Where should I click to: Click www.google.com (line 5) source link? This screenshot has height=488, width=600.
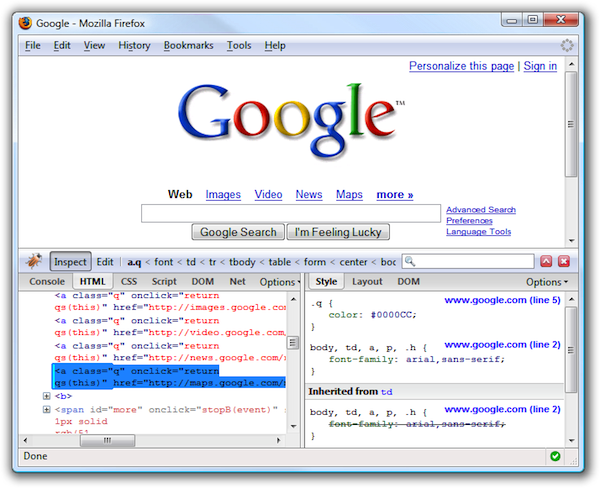pos(502,300)
